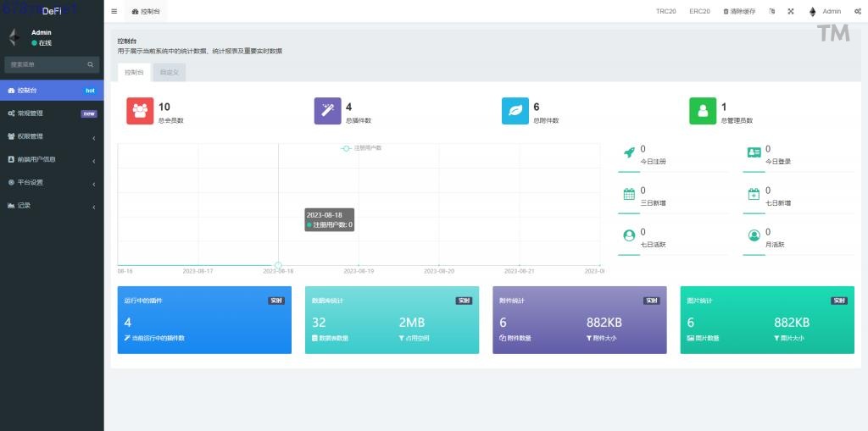868x431 pixels.
Task: Expand the 前端用户信息 sidebar menu
Action: tap(52, 159)
